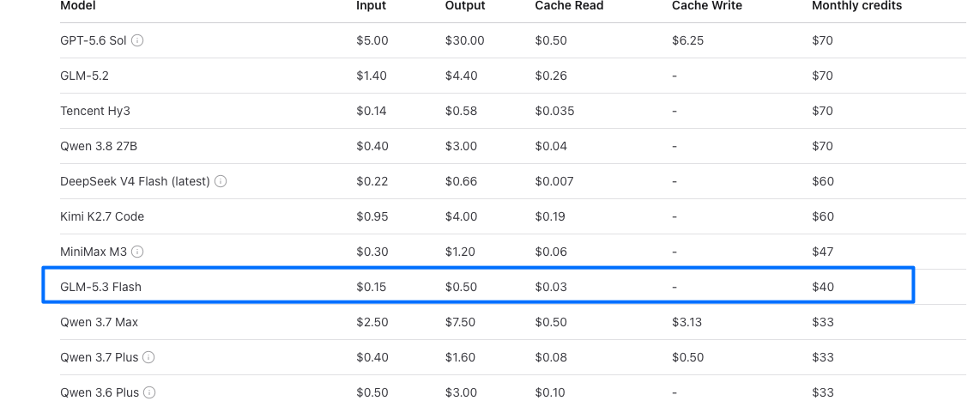The width and height of the screenshot is (980, 401).
Task: Click the MiniMax M3 info icon
Action: point(137,252)
